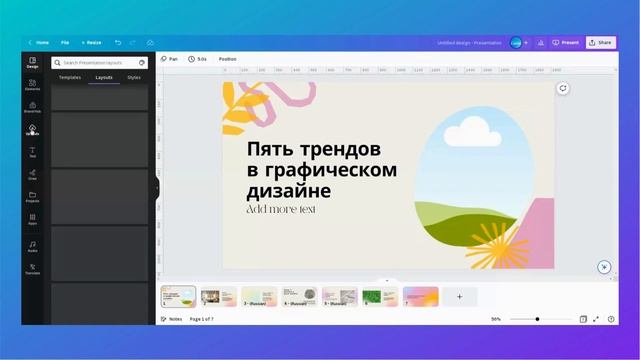Select page 2 thumbnail in the filmstrip

click(219, 296)
